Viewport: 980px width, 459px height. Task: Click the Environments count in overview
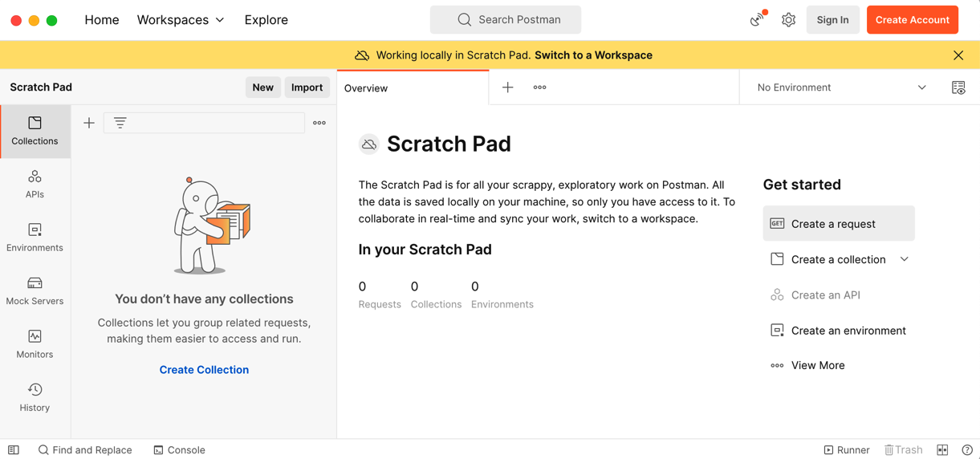coord(502,294)
